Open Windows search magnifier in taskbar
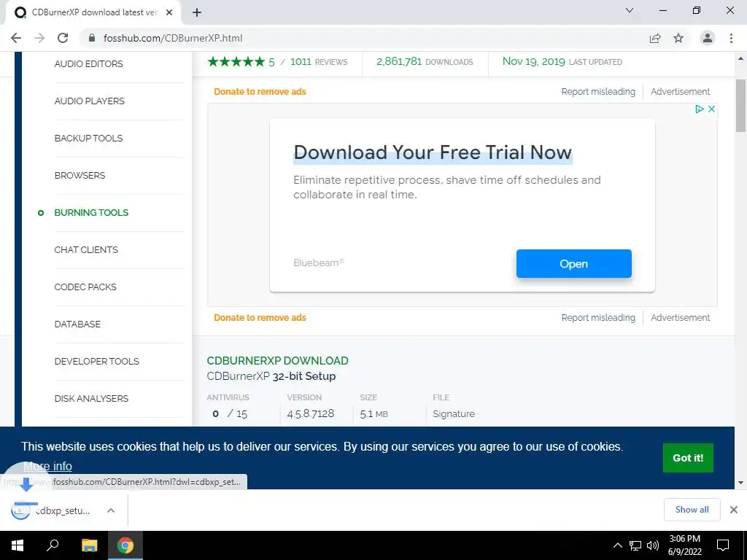The image size is (747, 560). (53, 545)
